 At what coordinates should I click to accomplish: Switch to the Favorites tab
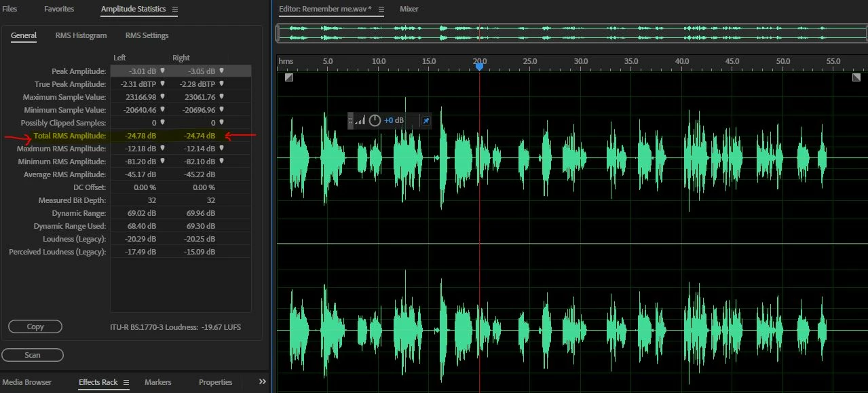(x=59, y=9)
